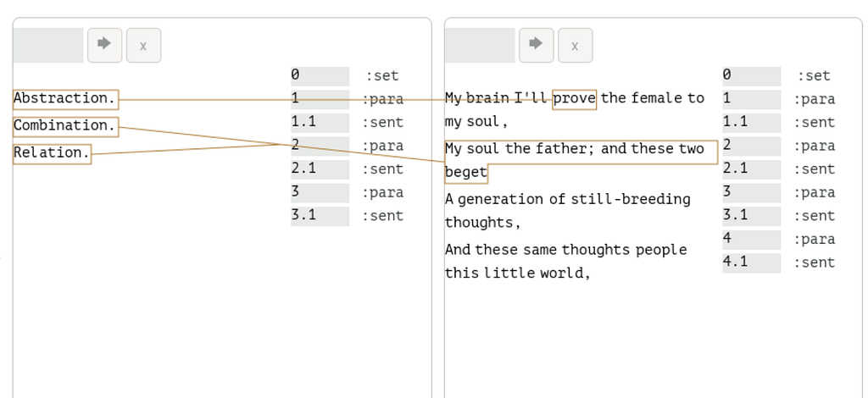Click the text 'A generation of still-breeding'
This screenshot has width=868, height=398.
coord(568,200)
